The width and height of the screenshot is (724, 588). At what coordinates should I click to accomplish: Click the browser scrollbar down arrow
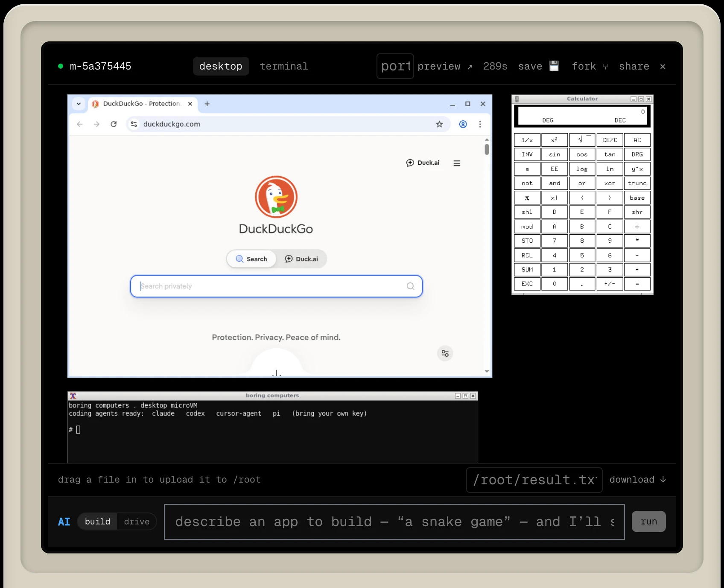pyautogui.click(x=487, y=372)
